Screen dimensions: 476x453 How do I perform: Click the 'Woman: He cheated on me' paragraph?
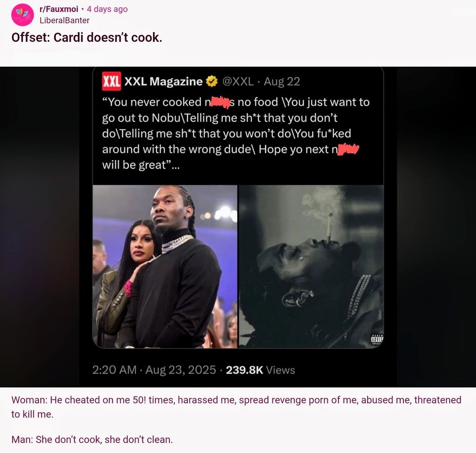(x=236, y=407)
